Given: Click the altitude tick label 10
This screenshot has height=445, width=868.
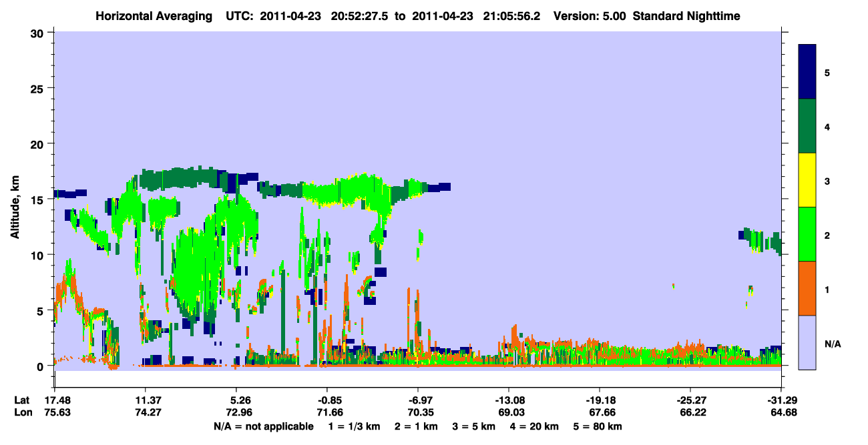Looking at the screenshot, I should tap(39, 256).
